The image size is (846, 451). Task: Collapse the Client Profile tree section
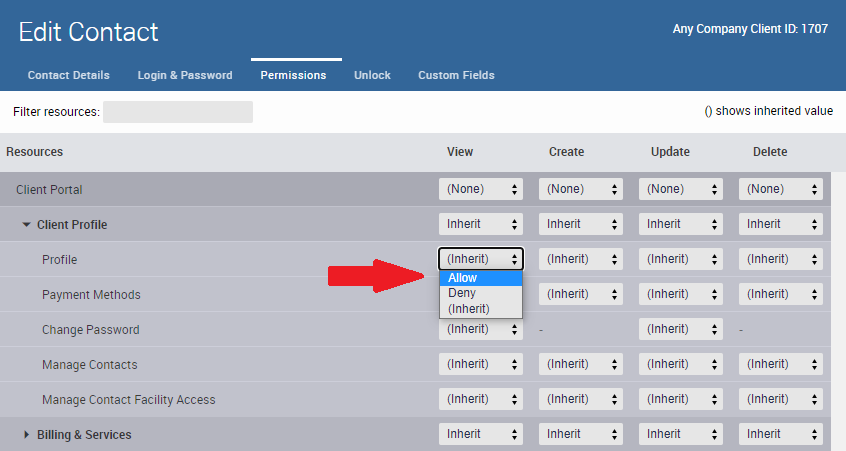click(x=27, y=225)
